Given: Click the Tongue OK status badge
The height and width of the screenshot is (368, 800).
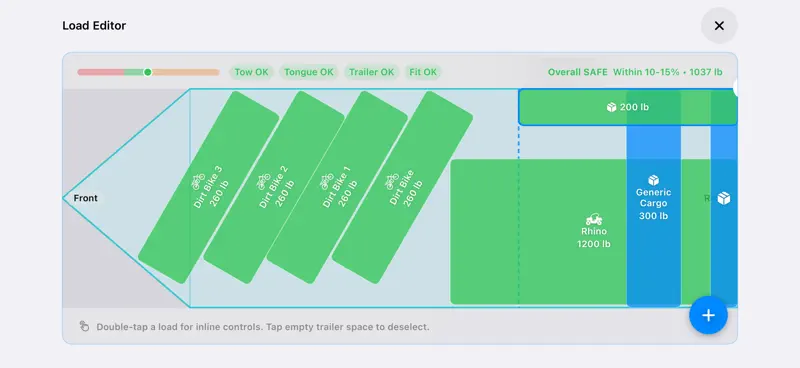Looking at the screenshot, I should pos(309,72).
